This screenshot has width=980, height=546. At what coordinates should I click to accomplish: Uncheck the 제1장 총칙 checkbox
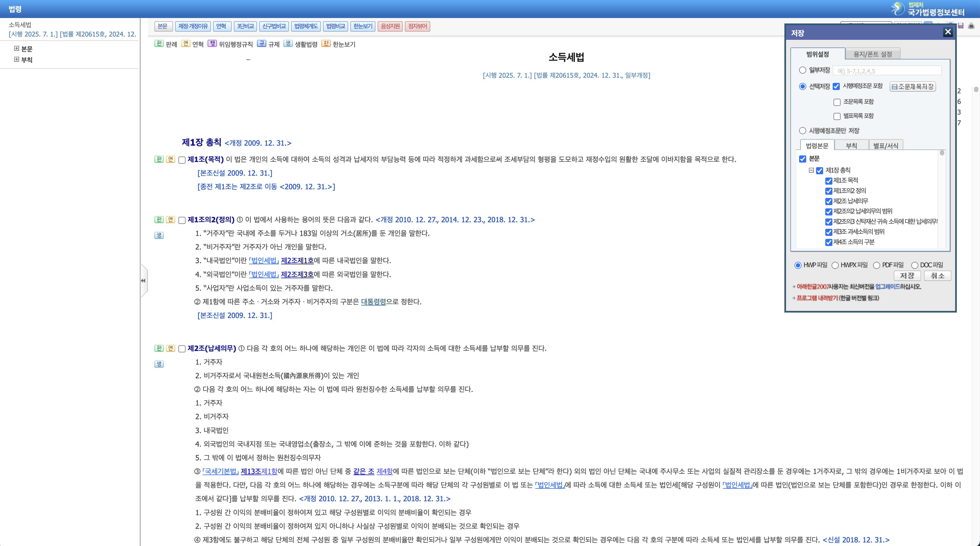820,171
